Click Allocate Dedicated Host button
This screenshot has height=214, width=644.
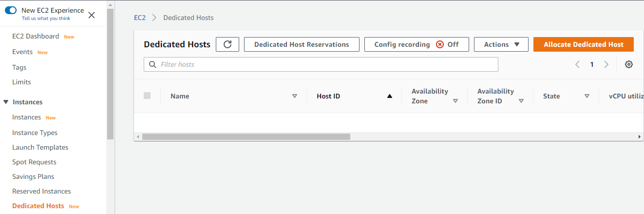(584, 44)
